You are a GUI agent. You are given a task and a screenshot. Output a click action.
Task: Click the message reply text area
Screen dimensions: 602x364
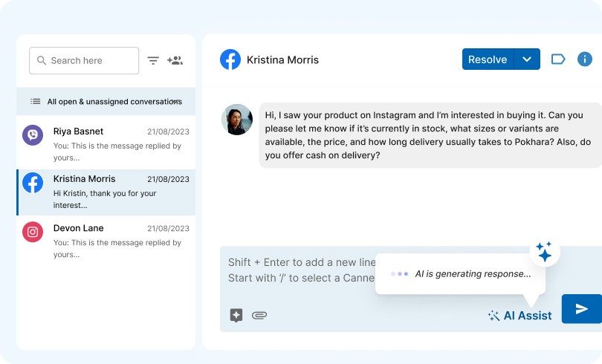tap(297, 270)
